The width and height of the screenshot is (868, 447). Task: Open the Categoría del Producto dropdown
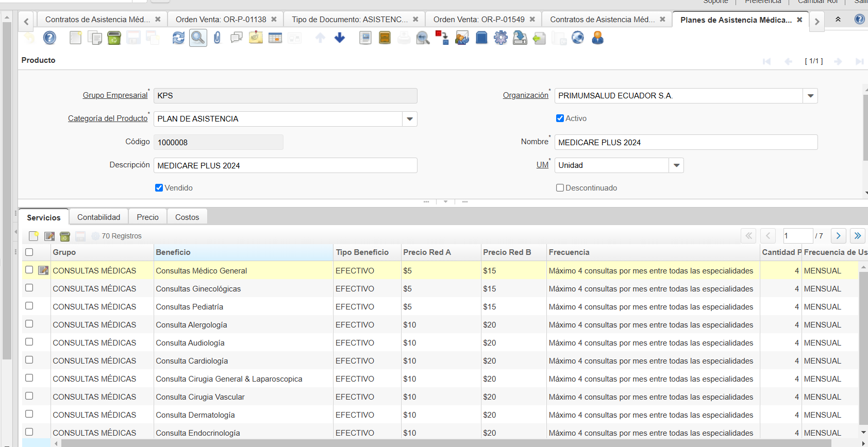pyautogui.click(x=410, y=119)
